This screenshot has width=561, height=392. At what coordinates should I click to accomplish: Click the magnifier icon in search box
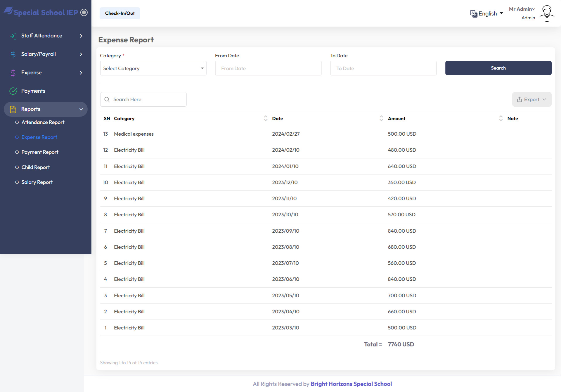107,100
